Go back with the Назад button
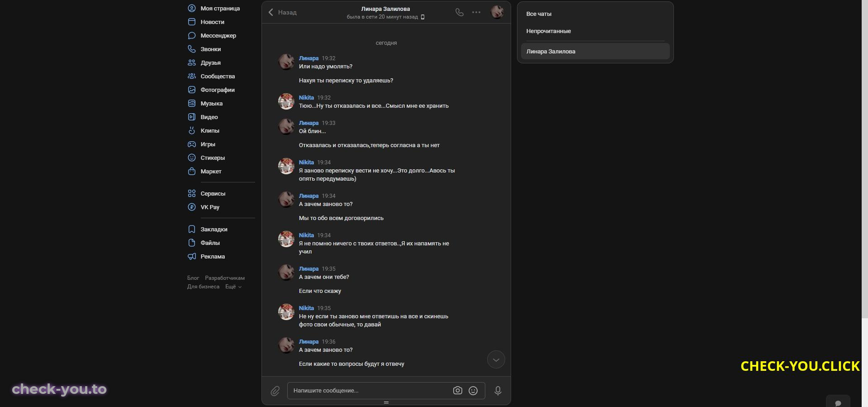 point(282,12)
